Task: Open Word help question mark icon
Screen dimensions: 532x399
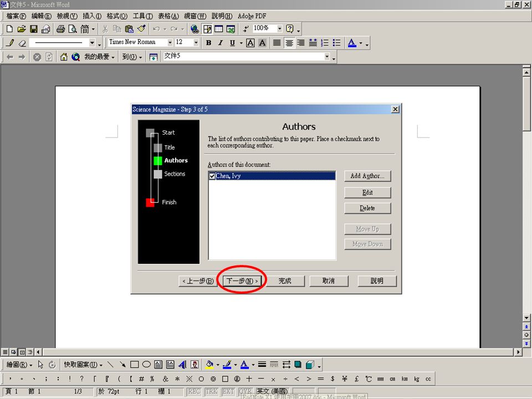Action: click(x=290, y=29)
